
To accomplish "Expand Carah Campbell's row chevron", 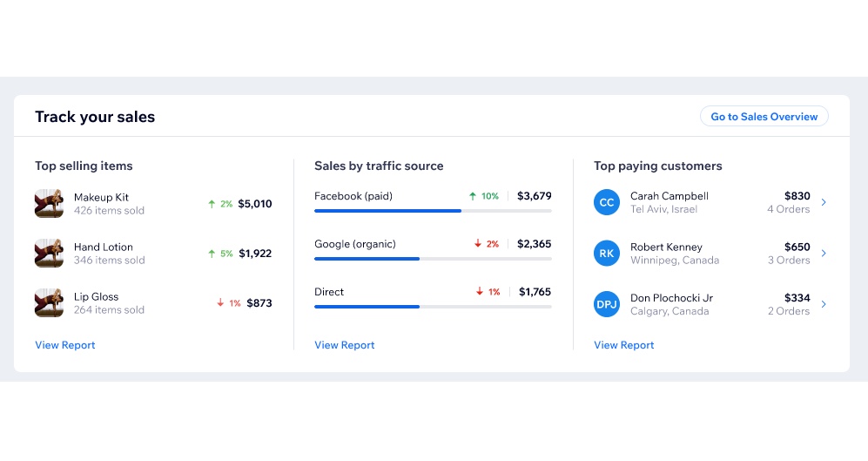I will (x=824, y=202).
